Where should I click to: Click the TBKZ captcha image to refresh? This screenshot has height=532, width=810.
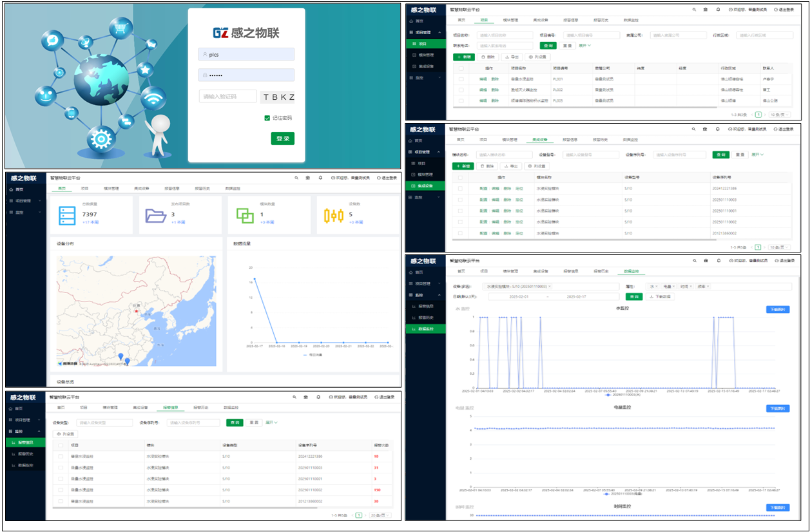pyautogui.click(x=278, y=97)
